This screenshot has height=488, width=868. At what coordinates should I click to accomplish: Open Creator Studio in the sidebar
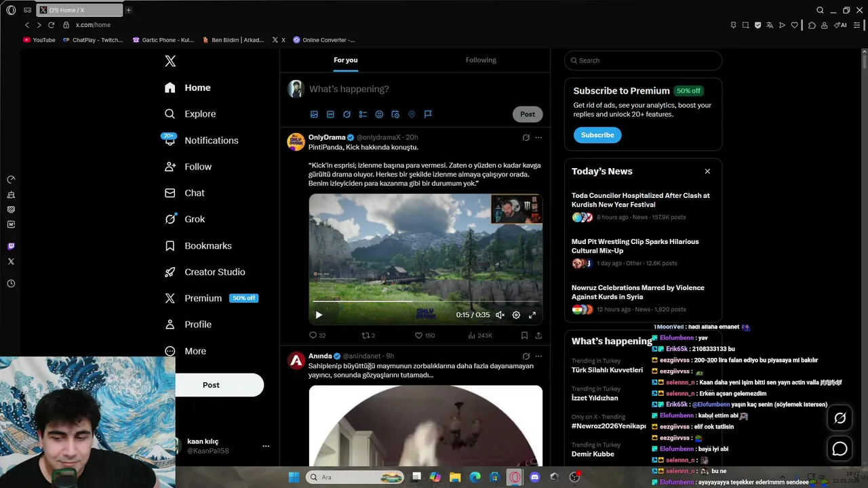(205, 272)
